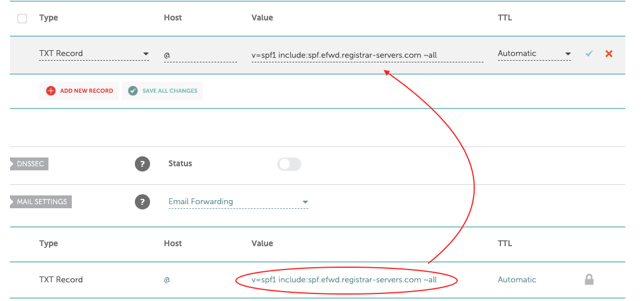Click into the @ Host input field
This screenshot has height=301, width=644.
(x=200, y=54)
